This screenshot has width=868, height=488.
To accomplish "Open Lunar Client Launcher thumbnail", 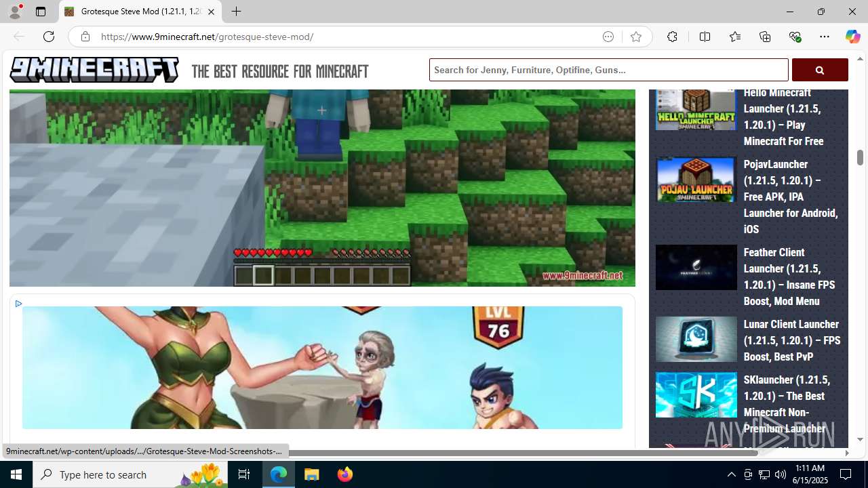I will (x=696, y=339).
